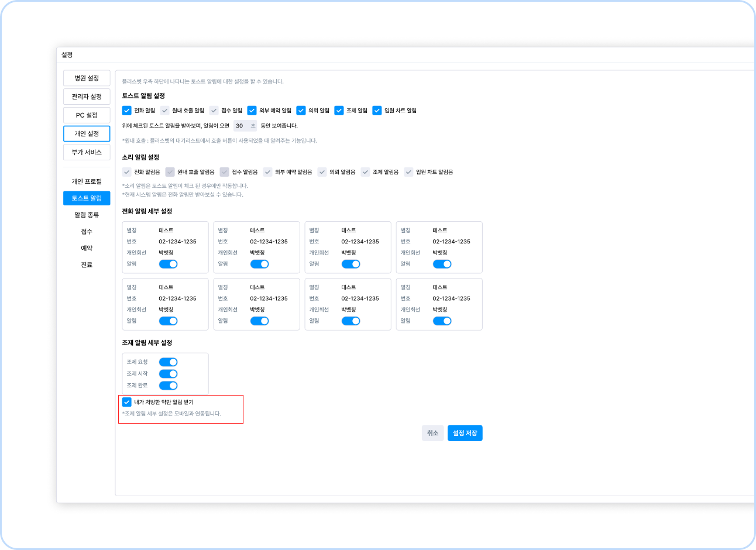Check the 접수 알림 toast checkbox
This screenshot has height=550, width=756.
pos(214,111)
